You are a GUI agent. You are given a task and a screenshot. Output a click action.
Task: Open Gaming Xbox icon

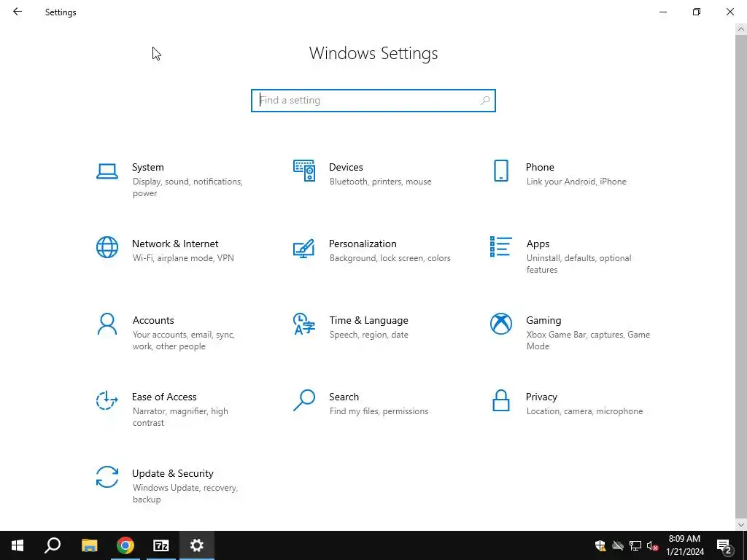pyautogui.click(x=500, y=324)
